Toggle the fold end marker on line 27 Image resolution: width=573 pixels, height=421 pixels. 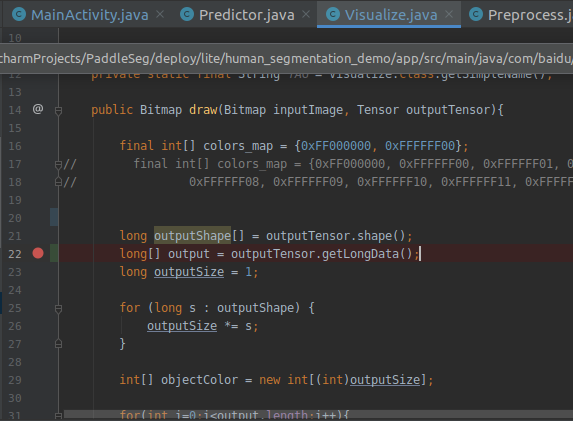(58, 344)
